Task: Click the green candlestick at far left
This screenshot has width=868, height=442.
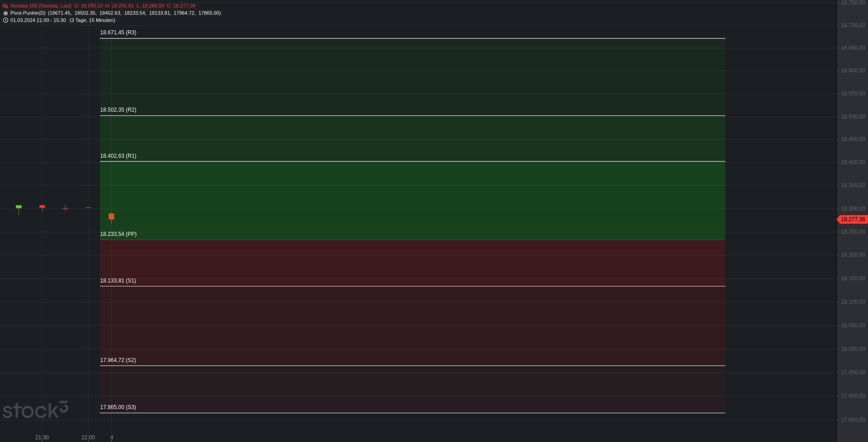Action: click(x=19, y=207)
